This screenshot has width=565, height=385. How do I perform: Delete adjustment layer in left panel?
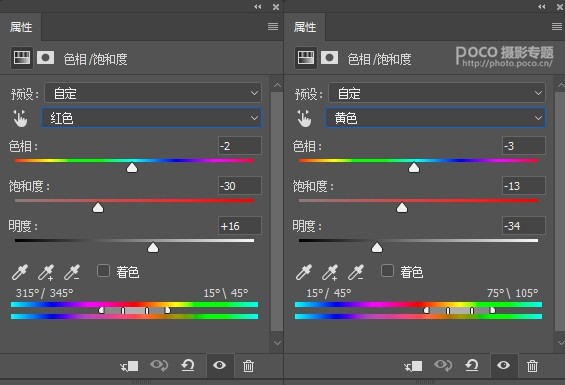(x=248, y=366)
